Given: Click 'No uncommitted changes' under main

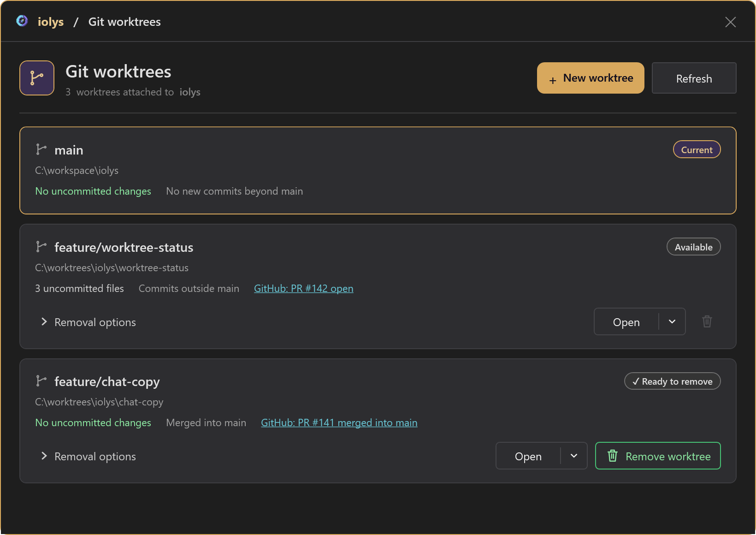Looking at the screenshot, I should pos(93,191).
